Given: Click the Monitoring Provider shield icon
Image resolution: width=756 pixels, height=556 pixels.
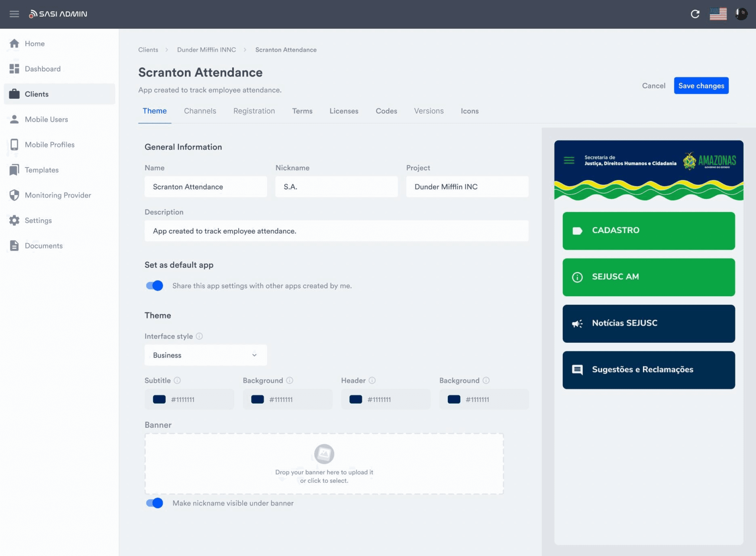Looking at the screenshot, I should point(14,195).
